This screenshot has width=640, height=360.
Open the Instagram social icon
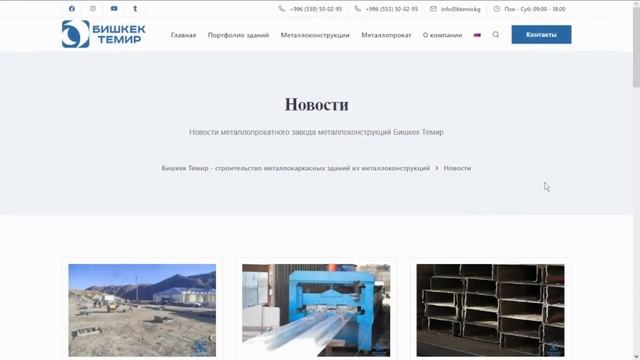[x=93, y=9]
